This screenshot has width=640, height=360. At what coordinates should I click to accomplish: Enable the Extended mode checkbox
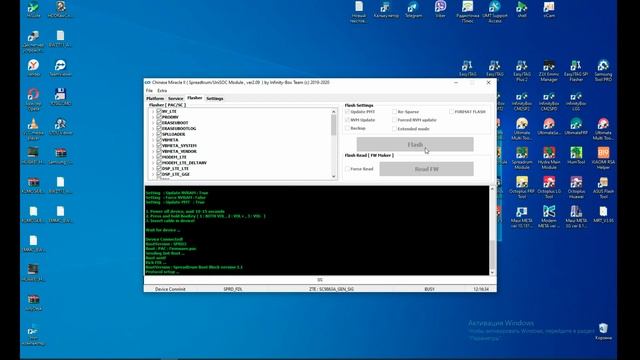tap(395, 129)
